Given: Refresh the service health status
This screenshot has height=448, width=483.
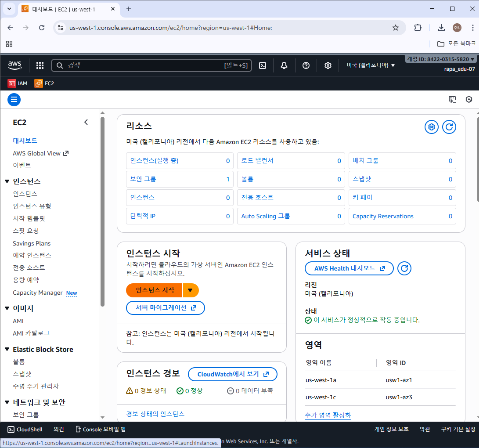Looking at the screenshot, I should point(404,268).
